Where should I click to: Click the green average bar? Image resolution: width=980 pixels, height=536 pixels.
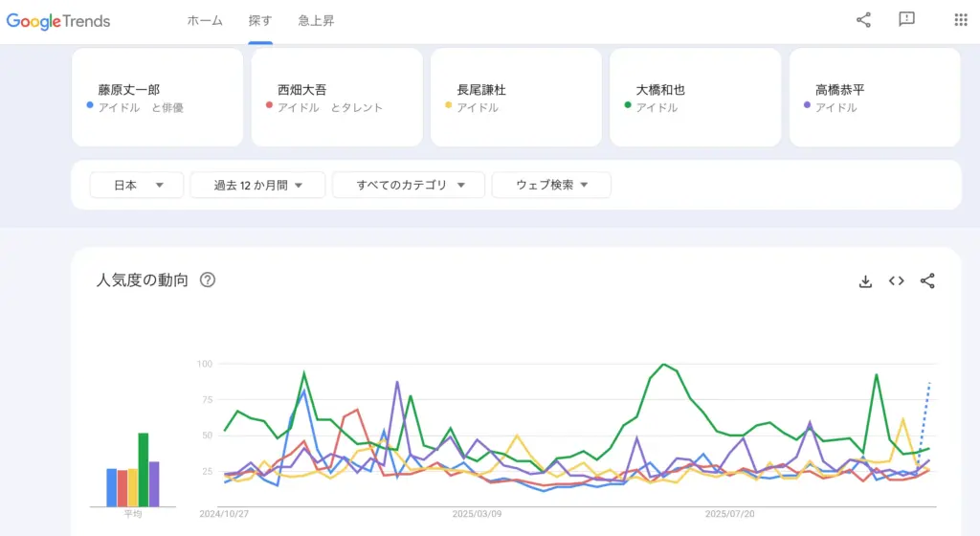144,470
